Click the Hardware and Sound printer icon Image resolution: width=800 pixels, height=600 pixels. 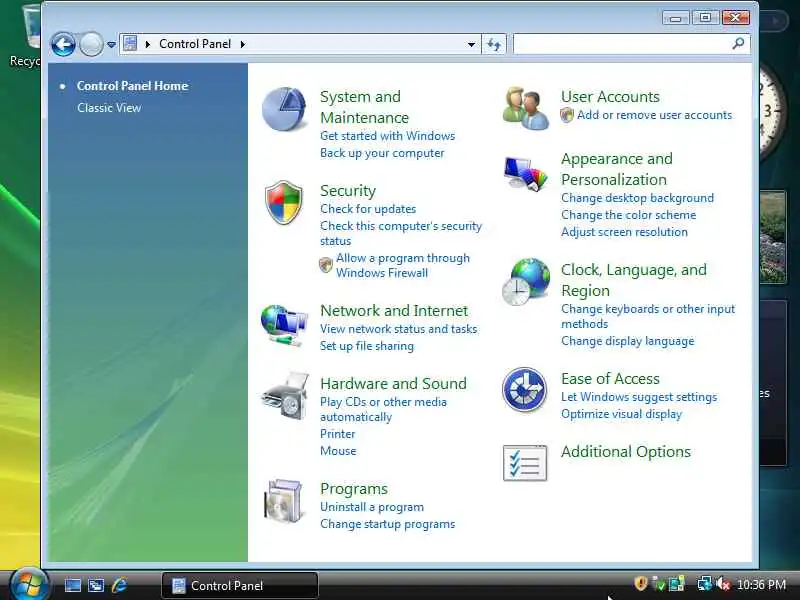coord(285,396)
